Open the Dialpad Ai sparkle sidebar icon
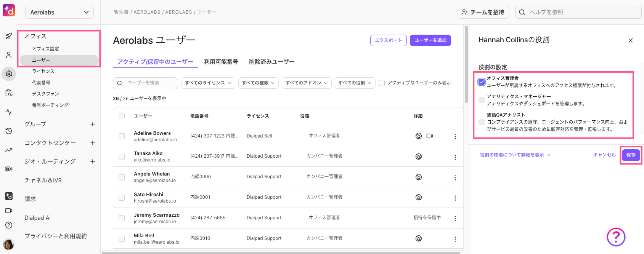644x254 pixels. coord(9,196)
